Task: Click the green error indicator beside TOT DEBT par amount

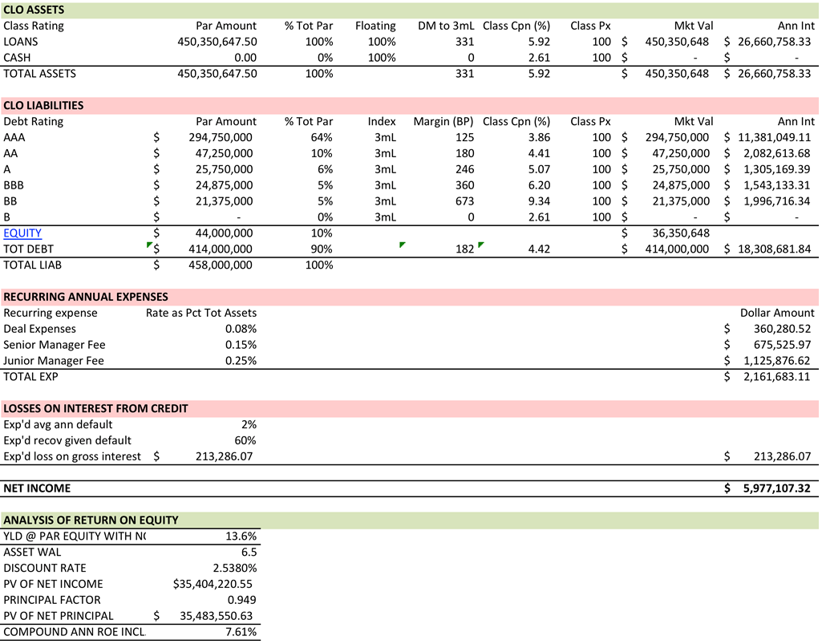Action: [x=150, y=245]
